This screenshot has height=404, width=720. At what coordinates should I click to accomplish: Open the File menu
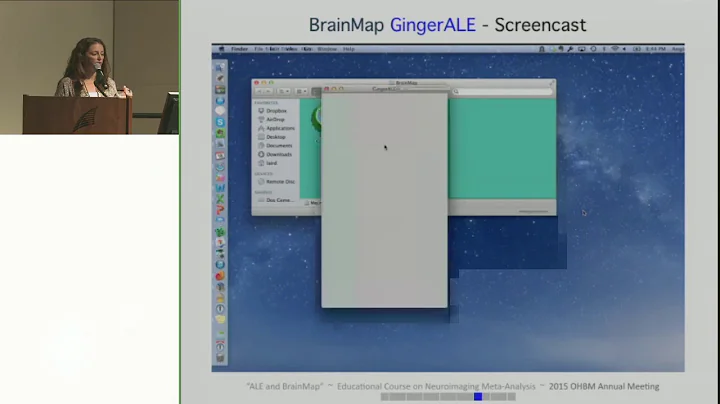259,49
